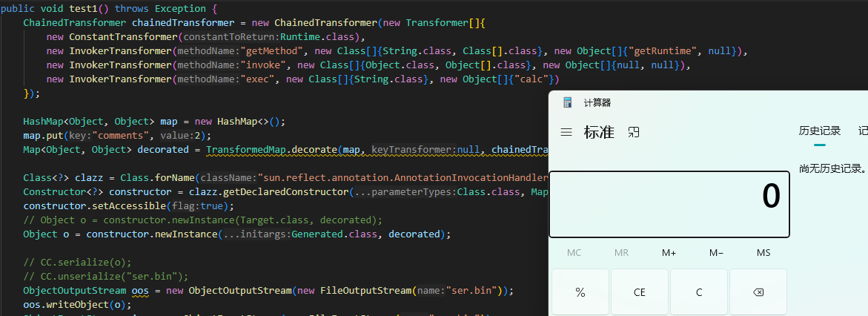Click the oos.writeObject(o) statement

(77, 304)
